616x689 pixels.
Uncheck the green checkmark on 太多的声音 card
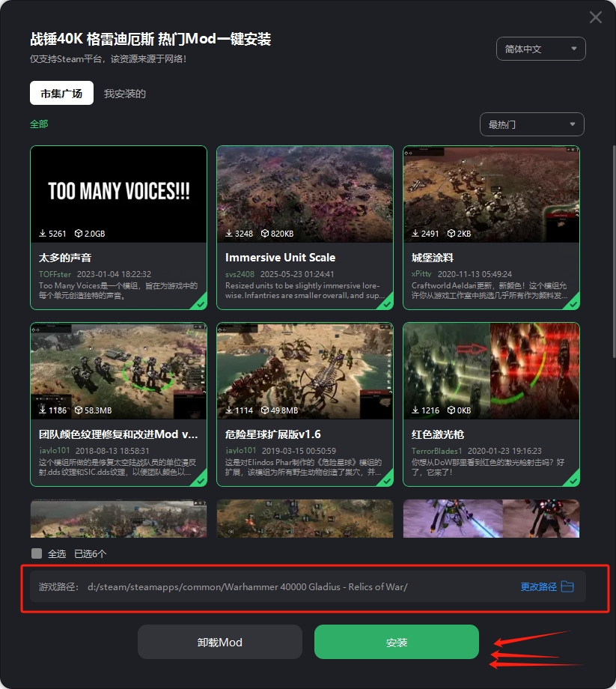[200, 303]
